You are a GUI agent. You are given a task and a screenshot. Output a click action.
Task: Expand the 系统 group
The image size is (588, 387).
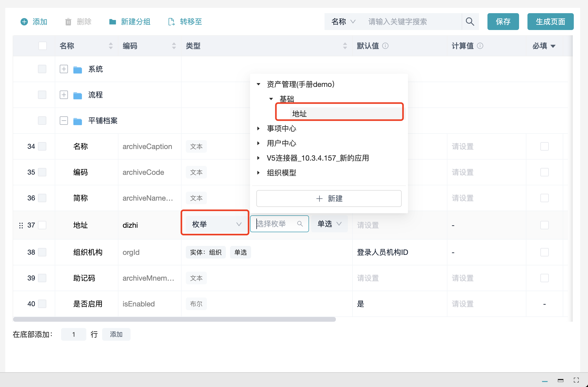[x=64, y=69]
